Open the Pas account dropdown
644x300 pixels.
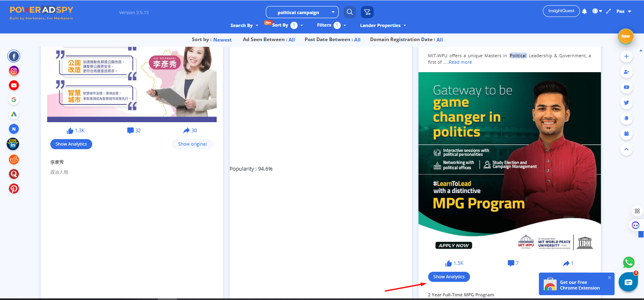pos(624,11)
